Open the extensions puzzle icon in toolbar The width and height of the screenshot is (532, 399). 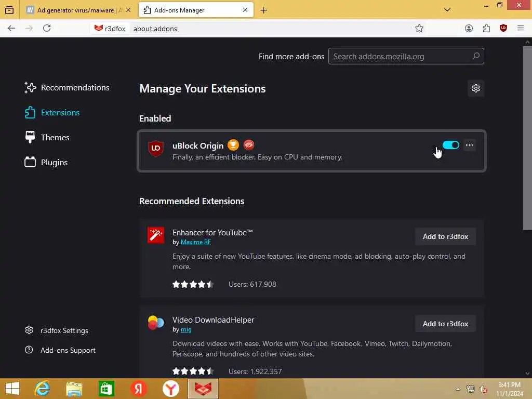click(486, 29)
